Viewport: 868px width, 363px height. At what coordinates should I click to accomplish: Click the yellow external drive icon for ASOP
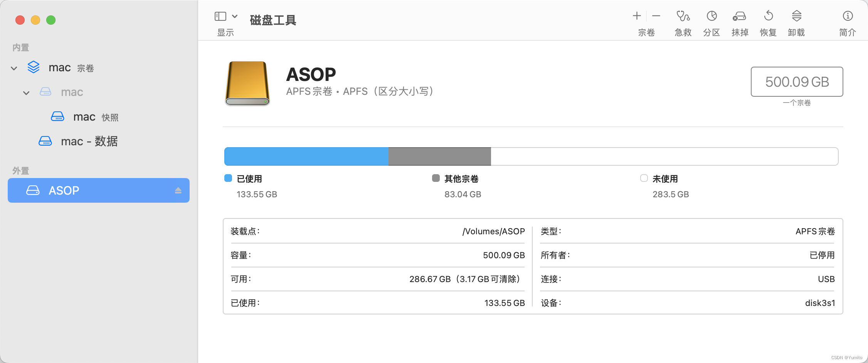247,83
